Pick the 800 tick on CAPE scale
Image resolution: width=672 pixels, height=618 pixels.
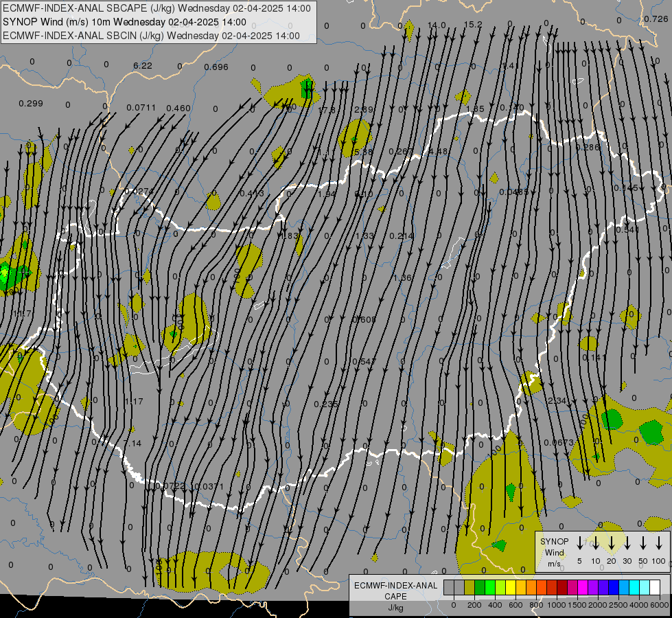coord(536,605)
